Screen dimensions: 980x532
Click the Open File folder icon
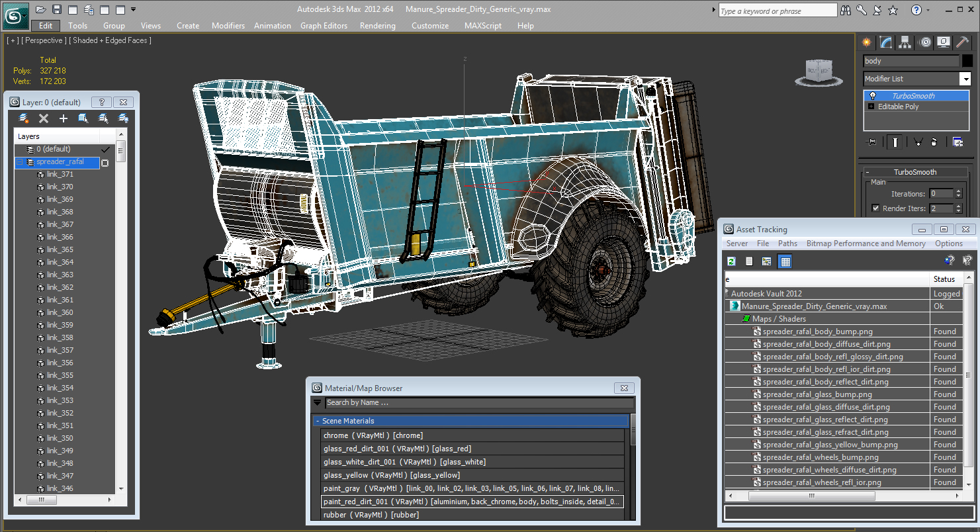click(x=41, y=10)
